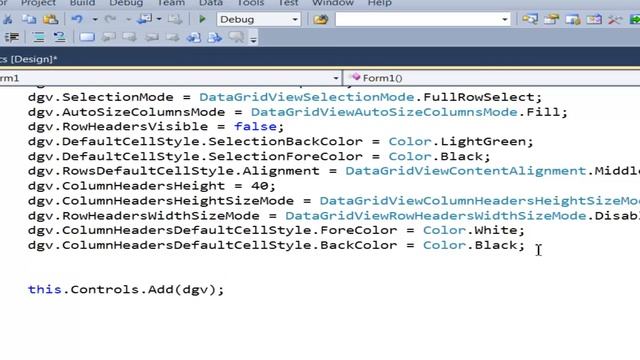This screenshot has height=360, width=640.
Task: Click the Cut scissors icon
Action: [7, 19]
